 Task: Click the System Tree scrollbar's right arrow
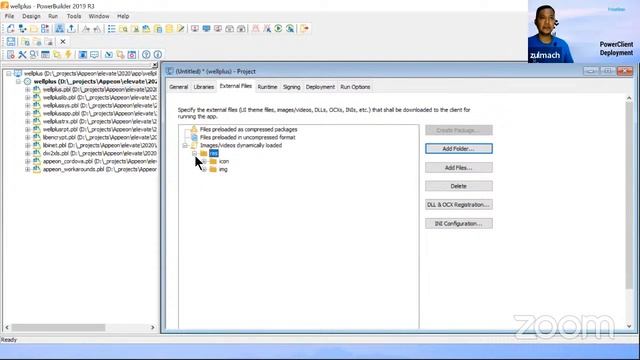point(153,327)
